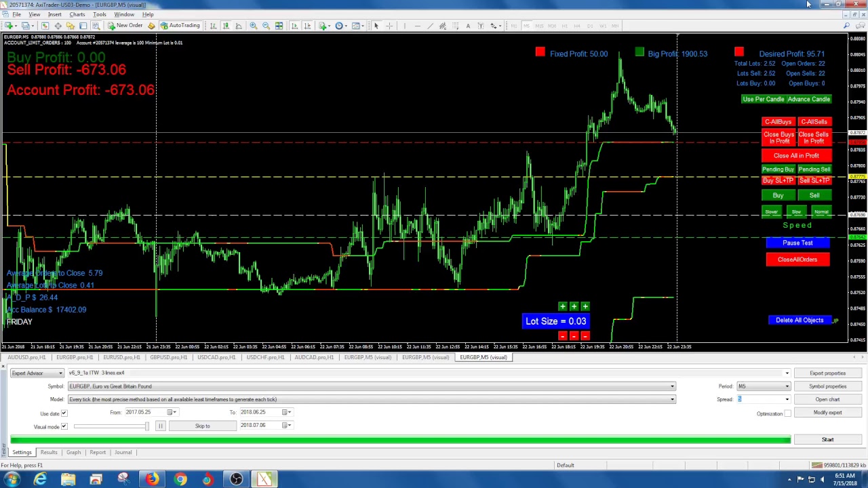Click the New Chart toolbar icon
The width and height of the screenshot is (868, 488).
(9, 26)
